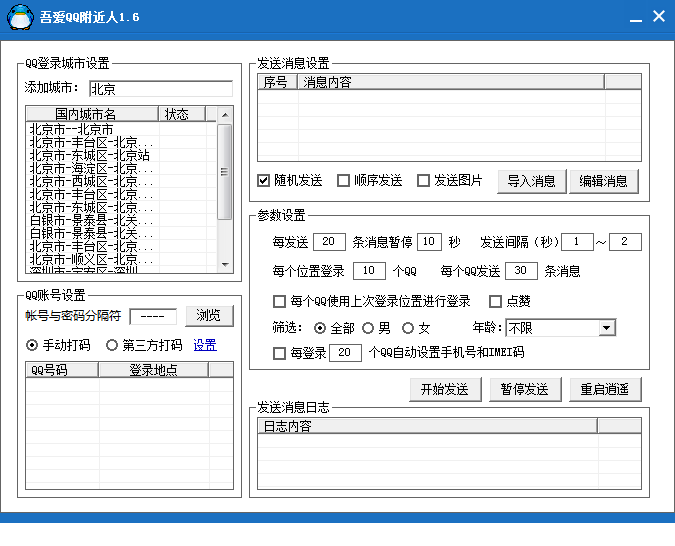Uncheck the 随机发送 checkbox

point(263,180)
